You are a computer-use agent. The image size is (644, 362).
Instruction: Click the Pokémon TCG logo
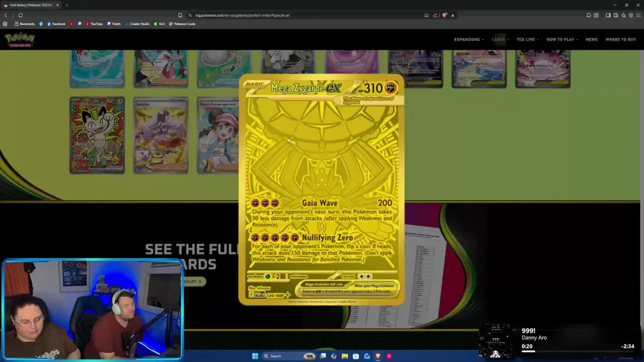[x=20, y=39]
